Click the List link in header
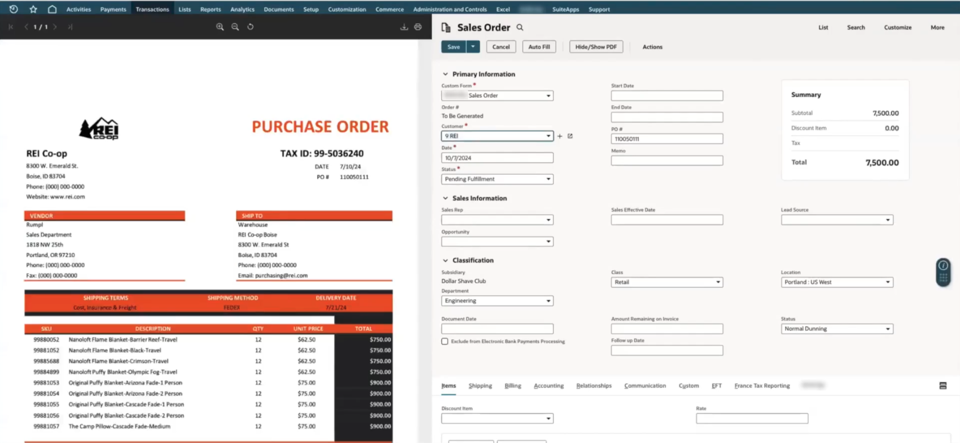This screenshot has height=443, width=960. point(823,28)
